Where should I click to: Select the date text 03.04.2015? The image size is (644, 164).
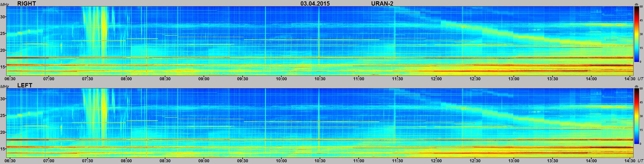pos(315,3)
